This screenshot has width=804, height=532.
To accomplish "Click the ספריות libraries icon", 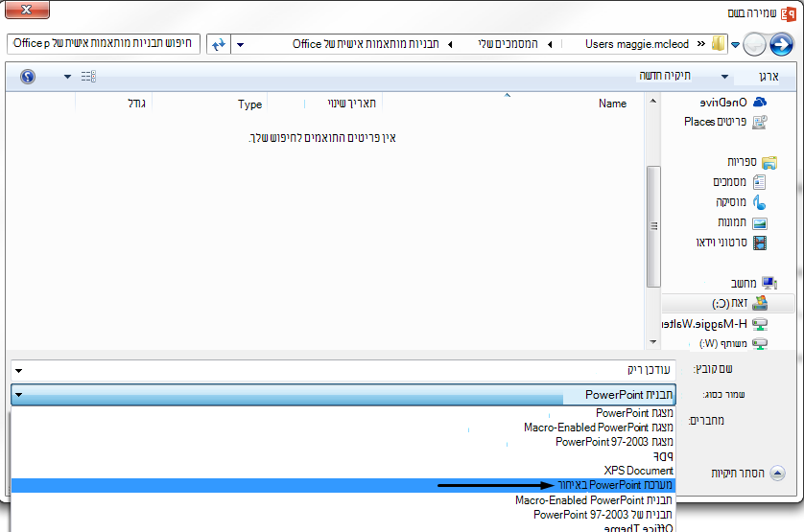I will 769,163.
